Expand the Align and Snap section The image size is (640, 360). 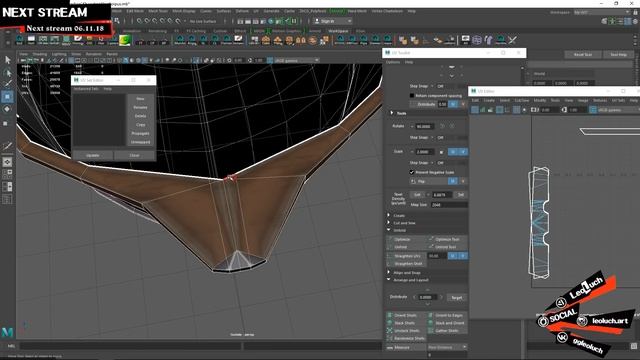pos(389,272)
